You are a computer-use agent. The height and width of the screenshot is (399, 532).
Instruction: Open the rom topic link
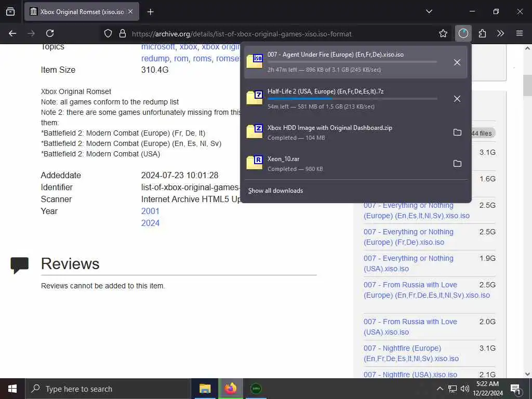point(181,58)
